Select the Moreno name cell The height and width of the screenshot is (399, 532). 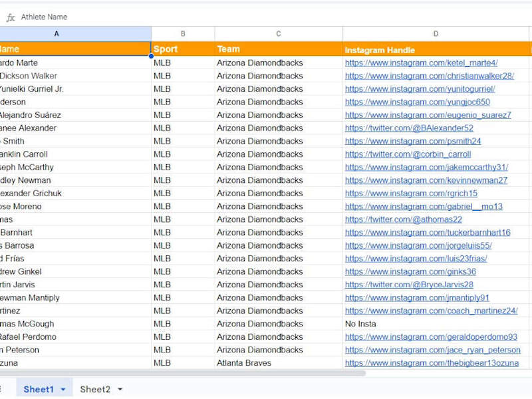click(x=75, y=206)
